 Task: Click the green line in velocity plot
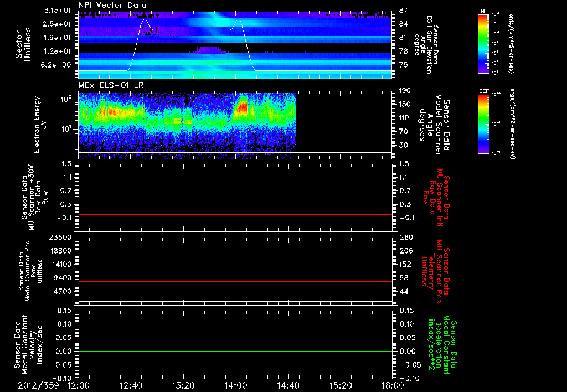click(x=235, y=352)
